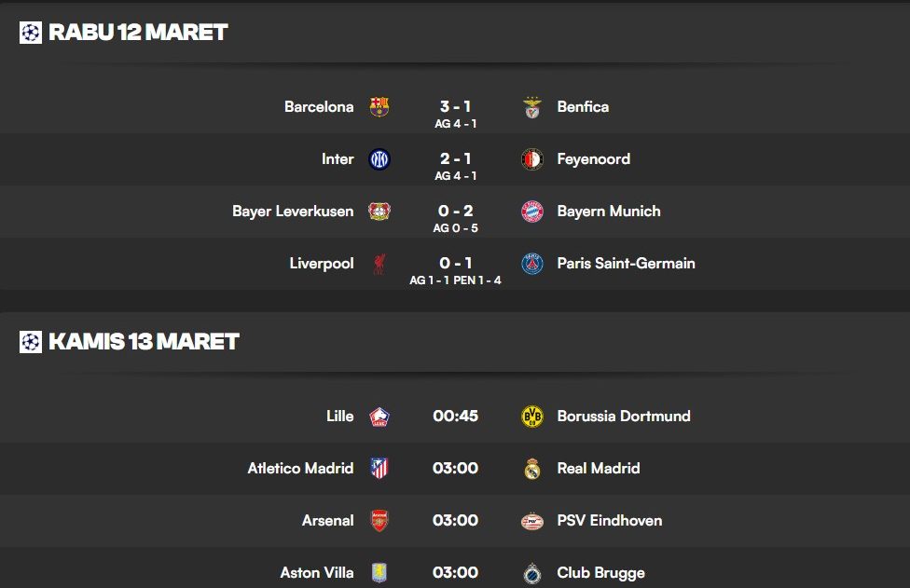The width and height of the screenshot is (910, 588).
Task: Click the 00:45 kickoff time for Lille match
Action: [x=456, y=416]
